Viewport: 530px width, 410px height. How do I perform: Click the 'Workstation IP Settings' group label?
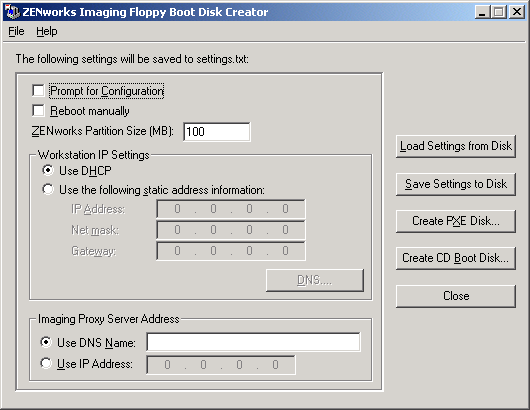click(94, 155)
